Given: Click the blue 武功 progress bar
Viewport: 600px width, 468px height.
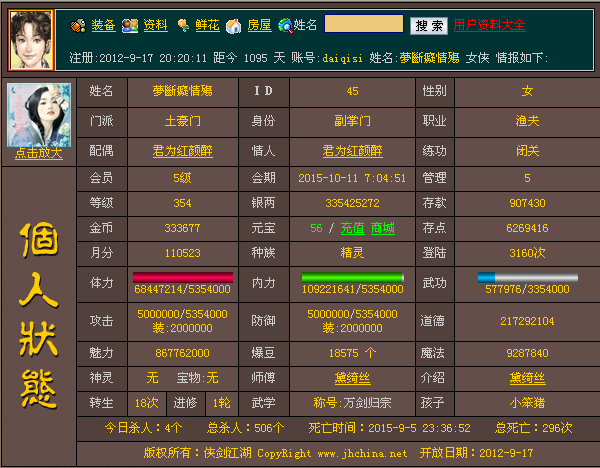Looking at the screenshot, I should (528, 277).
